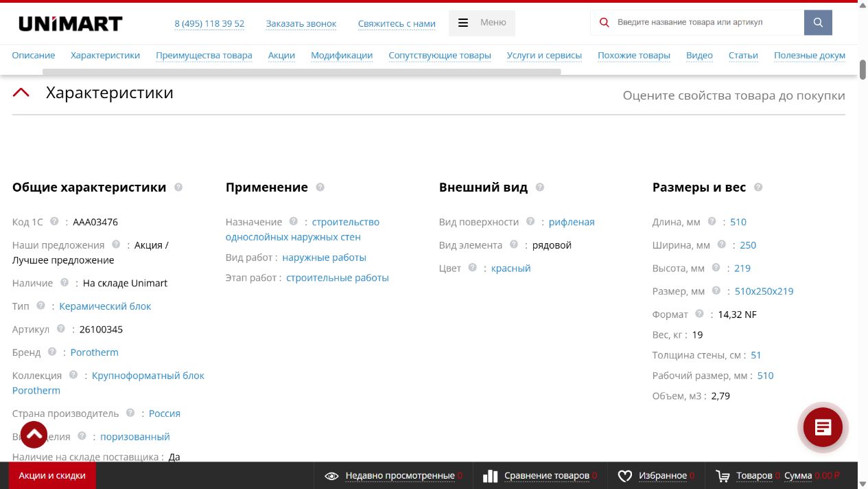The height and width of the screenshot is (489, 868).
Task: Click phone number 8 (495) 118 39 52
Action: coord(209,23)
